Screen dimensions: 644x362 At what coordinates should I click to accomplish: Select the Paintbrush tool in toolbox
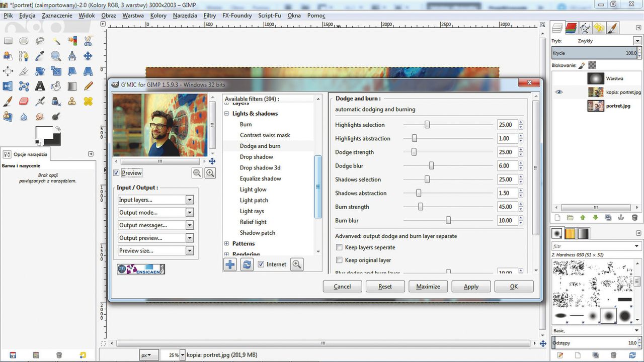click(x=8, y=102)
